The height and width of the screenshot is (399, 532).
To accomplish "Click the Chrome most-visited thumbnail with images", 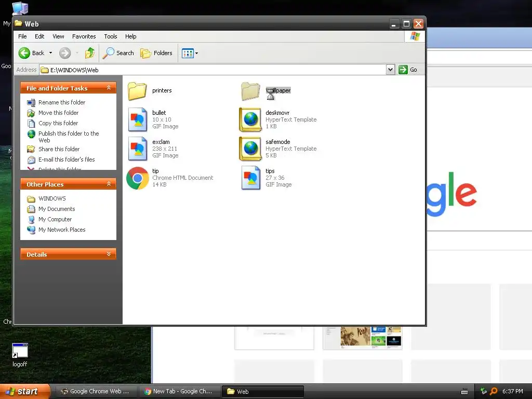I will click(x=363, y=338).
